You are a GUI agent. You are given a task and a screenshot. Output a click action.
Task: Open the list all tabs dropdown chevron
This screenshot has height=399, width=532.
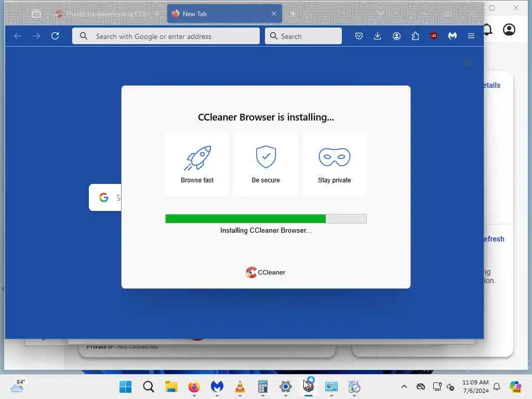click(381, 14)
